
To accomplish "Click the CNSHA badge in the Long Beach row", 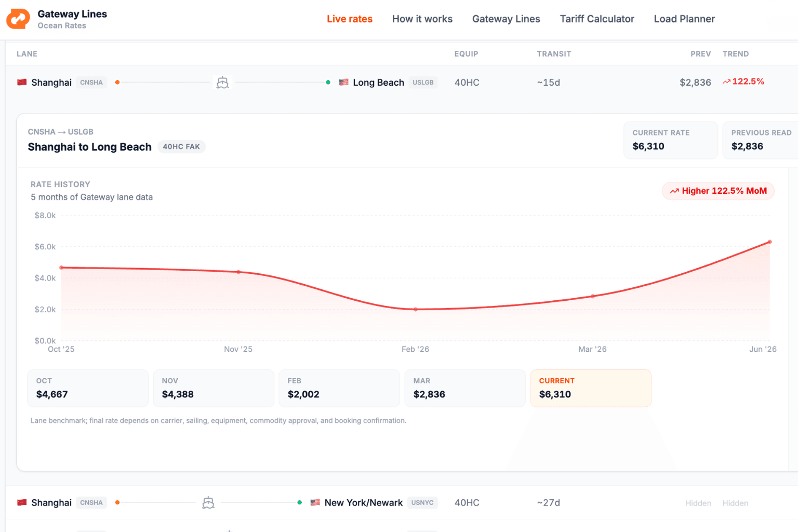I will click(91, 82).
